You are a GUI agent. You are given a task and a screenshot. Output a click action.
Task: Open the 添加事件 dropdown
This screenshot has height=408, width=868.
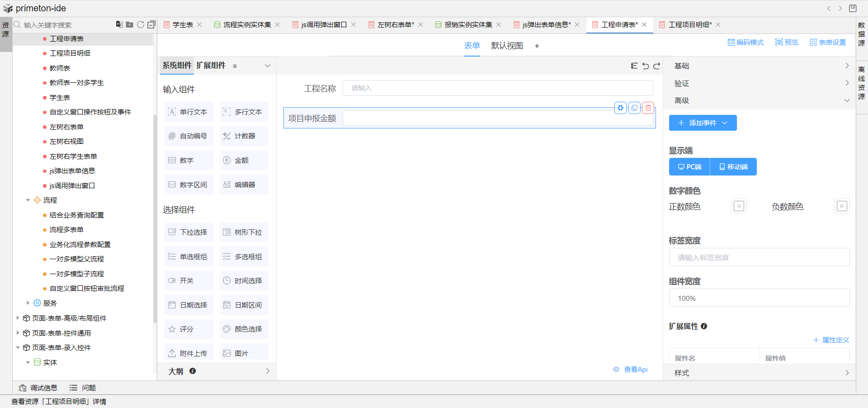pyautogui.click(x=703, y=123)
